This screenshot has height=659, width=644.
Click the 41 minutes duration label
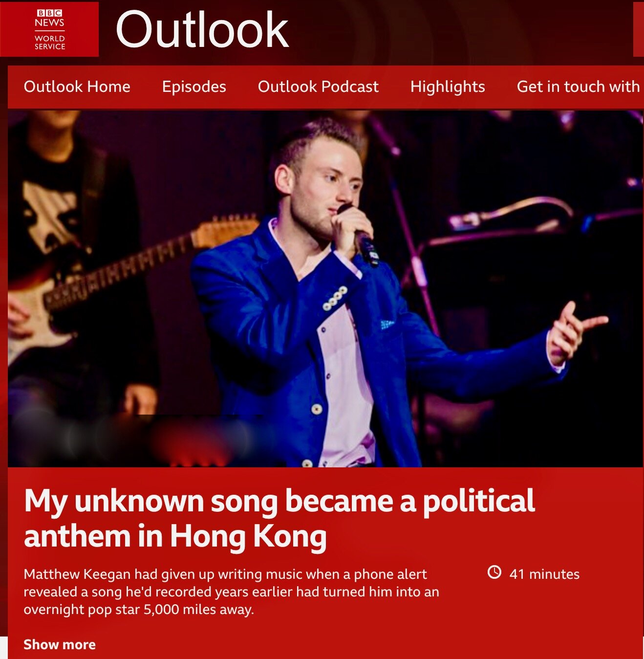coord(544,574)
